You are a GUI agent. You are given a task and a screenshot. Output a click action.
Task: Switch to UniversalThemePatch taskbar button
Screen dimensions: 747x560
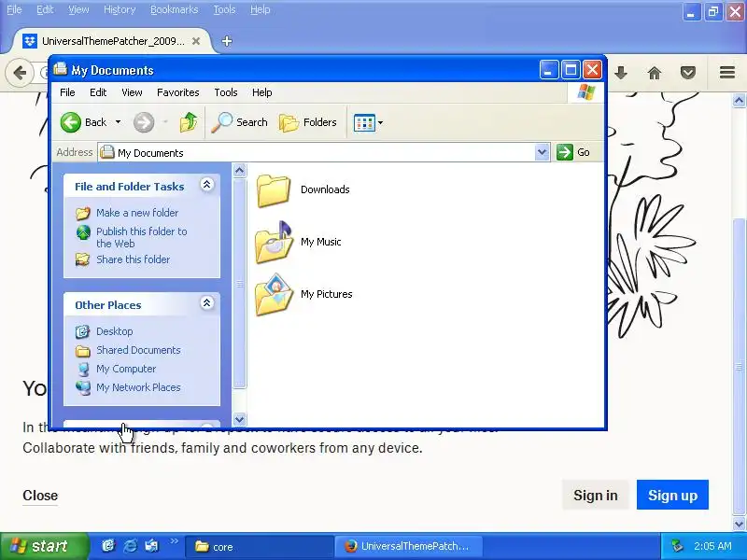[x=409, y=547]
